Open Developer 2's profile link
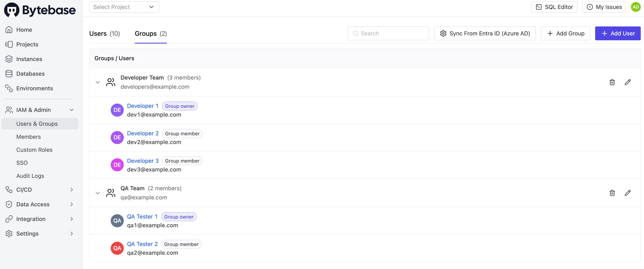This screenshot has height=269, width=644. tap(143, 133)
